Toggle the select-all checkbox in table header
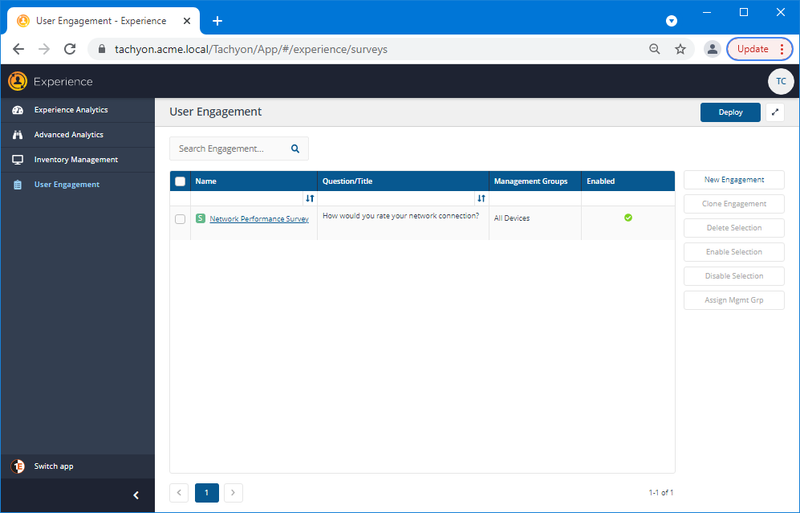 point(180,182)
